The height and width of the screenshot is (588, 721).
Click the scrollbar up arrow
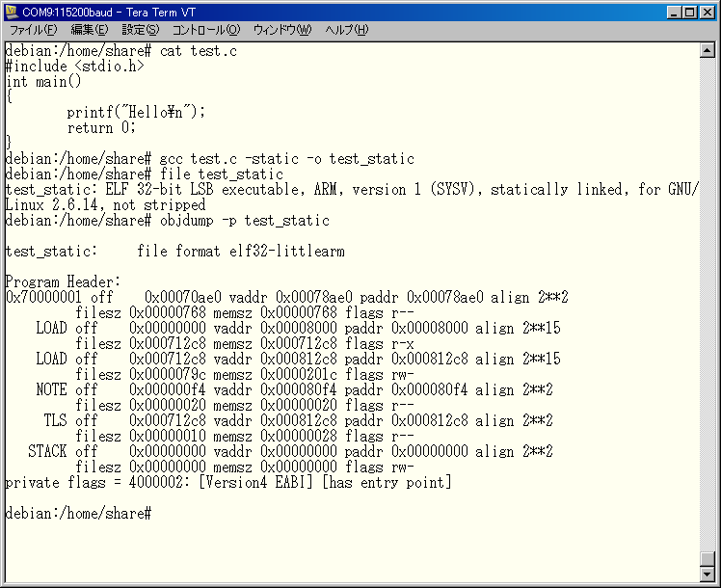tap(707, 50)
